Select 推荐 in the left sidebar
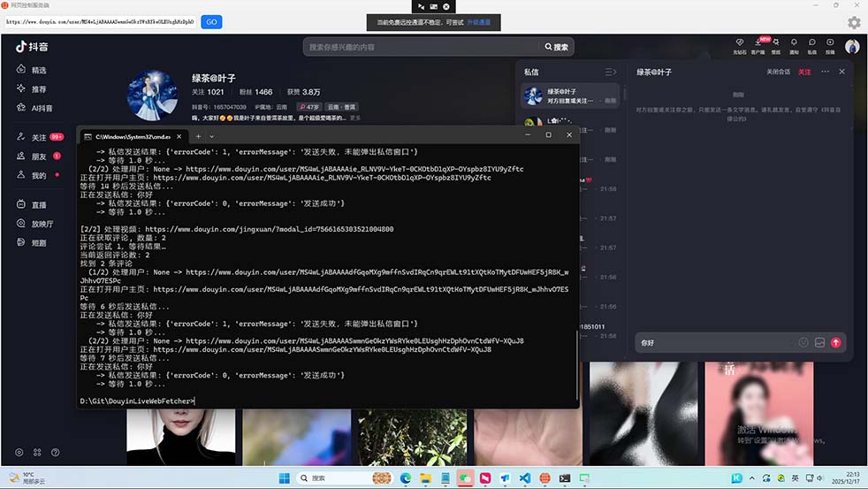868x489 pixels. point(39,89)
